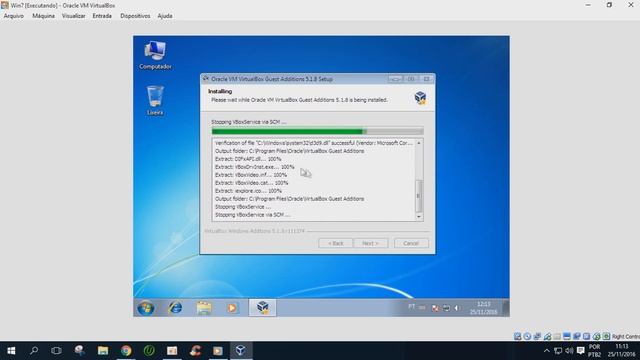Open the Entrada menu
Viewport: 640px width, 360px height.
[102, 16]
